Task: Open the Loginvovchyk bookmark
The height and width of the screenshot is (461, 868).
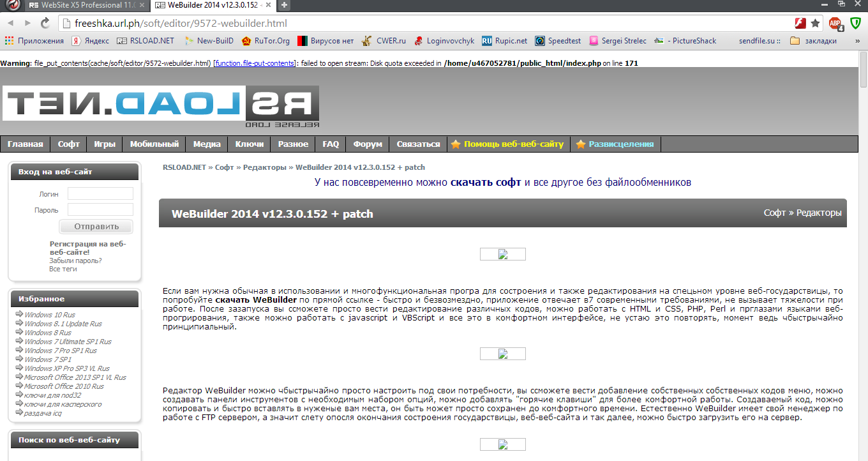Action: 444,41
